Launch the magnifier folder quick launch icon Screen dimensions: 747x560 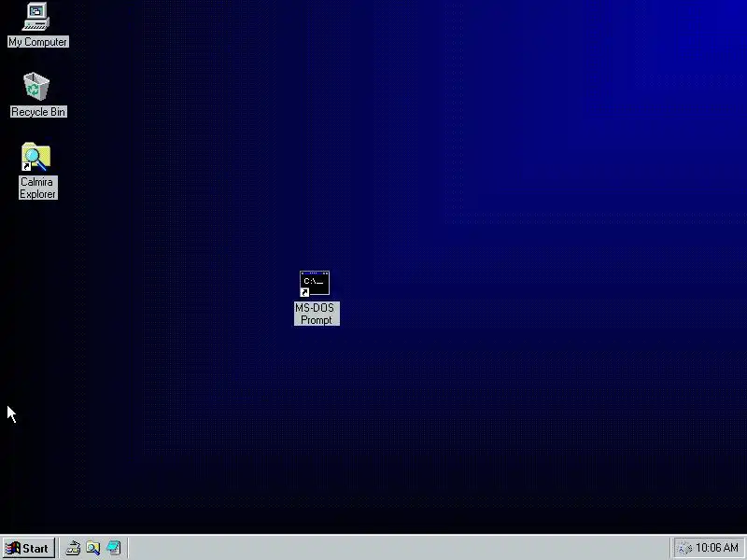[x=93, y=548]
